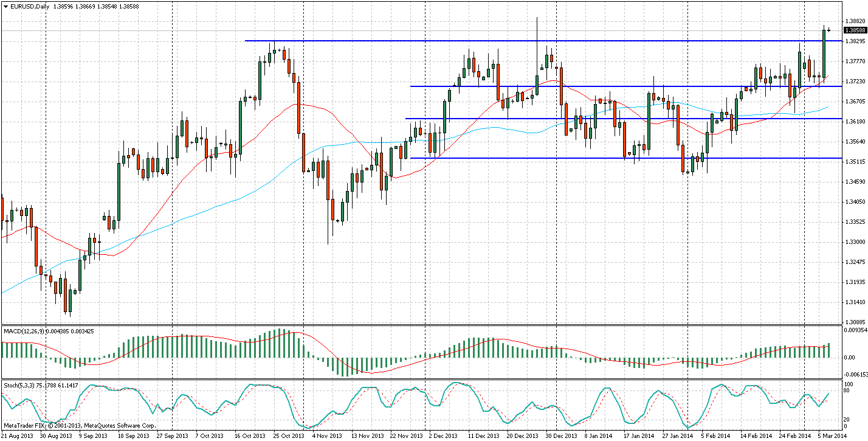Click the 0.009354 MACD scale value

[855, 331]
